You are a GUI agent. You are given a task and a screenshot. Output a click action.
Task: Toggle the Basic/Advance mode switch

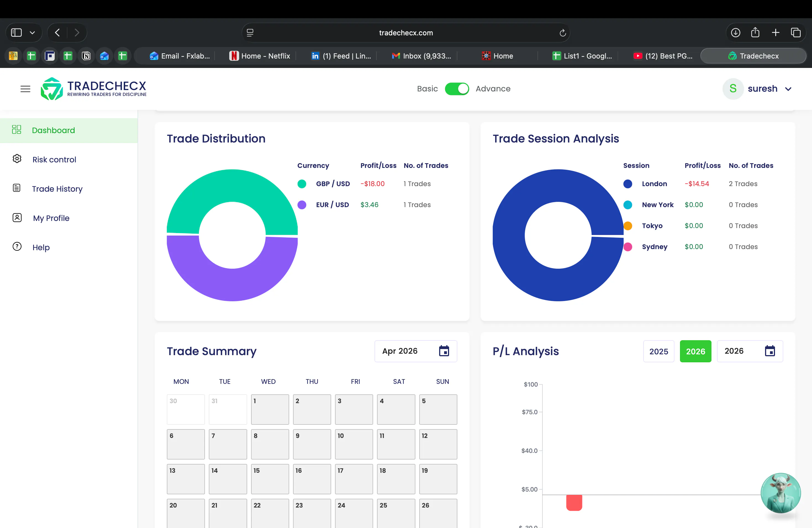tap(457, 89)
